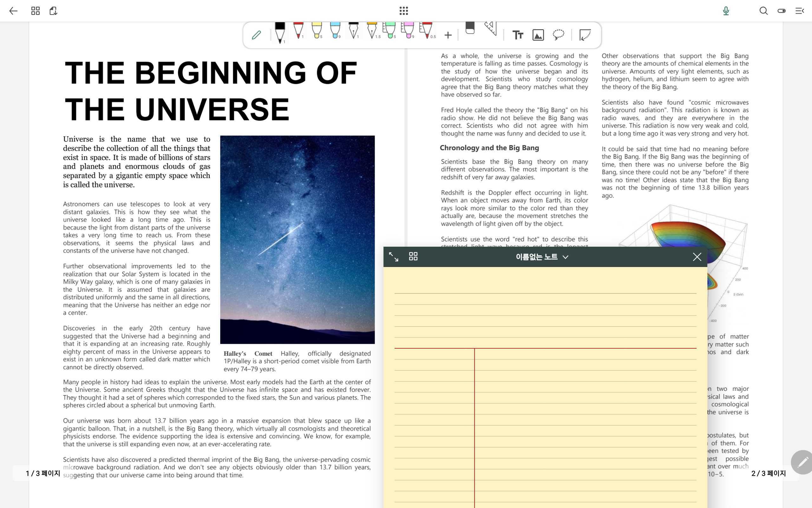The width and height of the screenshot is (812, 508).
Task: Select the black pen with size 1
Action: pyautogui.click(x=280, y=33)
